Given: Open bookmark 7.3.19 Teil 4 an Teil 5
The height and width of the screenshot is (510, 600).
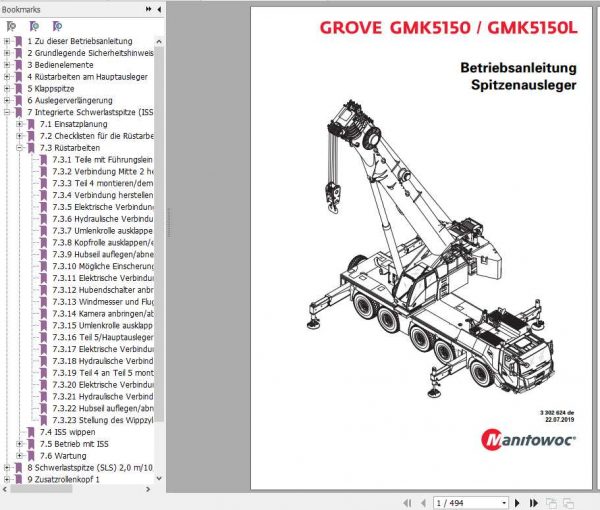Looking at the screenshot, I should click(103, 373).
